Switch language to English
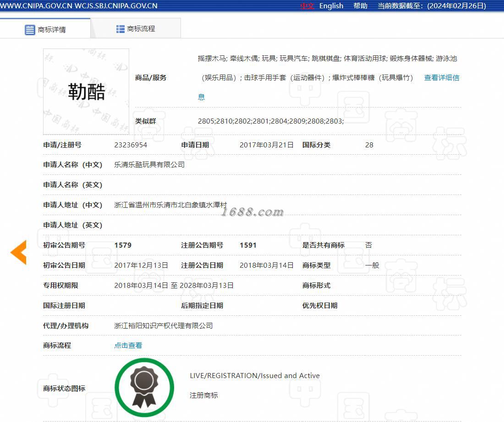504x422 pixels. [x=331, y=6]
